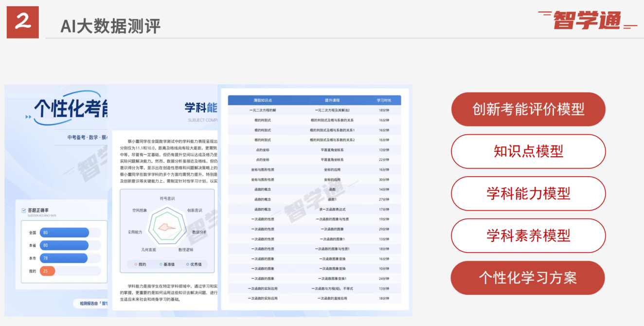Click the 学习时长 table column header
Image resolution: width=644 pixels, height=326 pixels.
(x=384, y=100)
